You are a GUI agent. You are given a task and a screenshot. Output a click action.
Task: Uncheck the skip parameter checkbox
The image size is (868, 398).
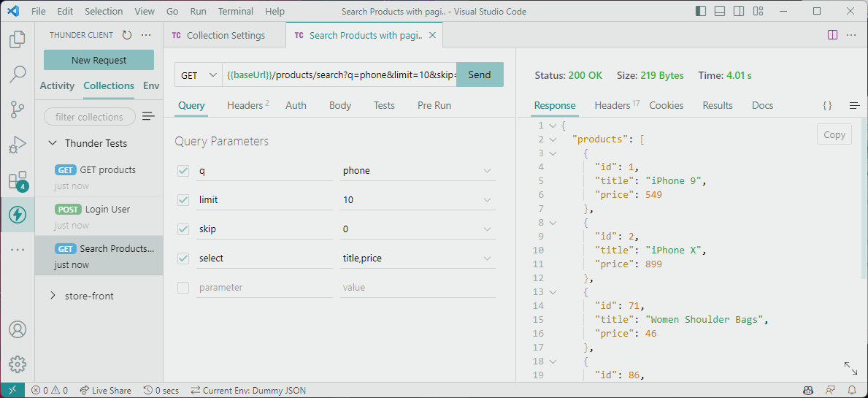click(183, 229)
